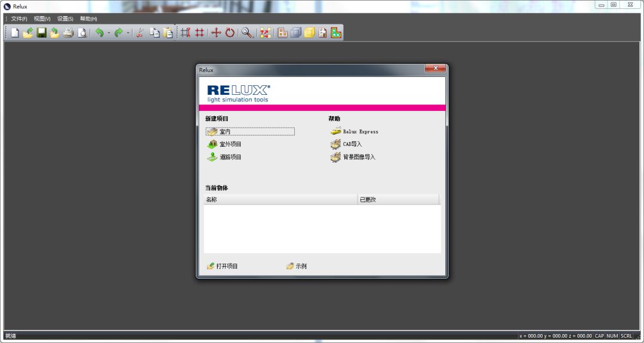Select the red Rotate tool
This screenshot has height=343, width=644.
click(230, 33)
